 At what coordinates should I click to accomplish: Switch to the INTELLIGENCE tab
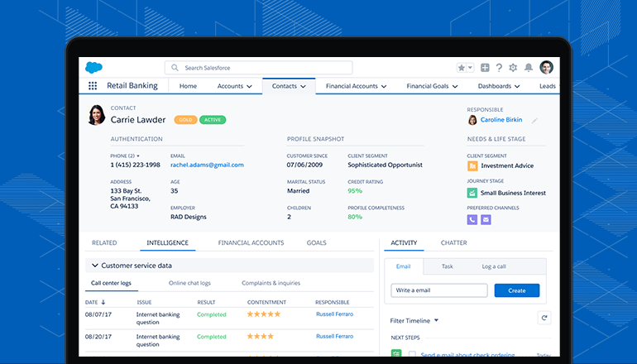[x=167, y=243]
